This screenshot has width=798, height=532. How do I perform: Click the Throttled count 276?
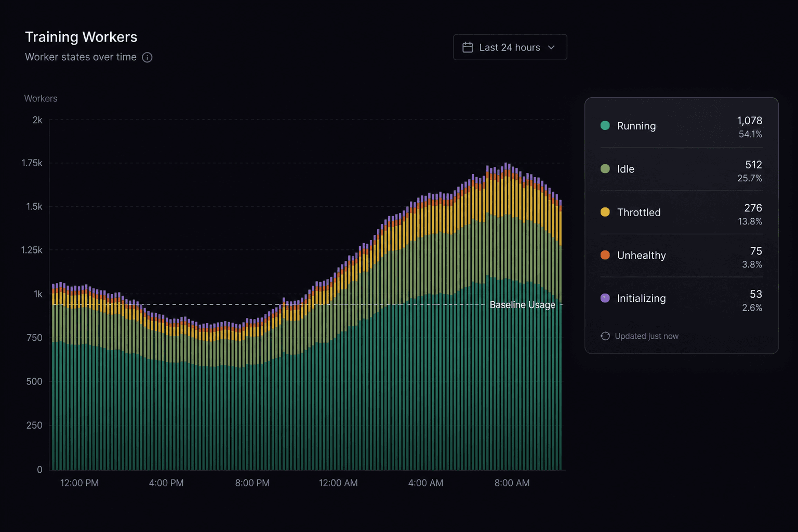753,208
